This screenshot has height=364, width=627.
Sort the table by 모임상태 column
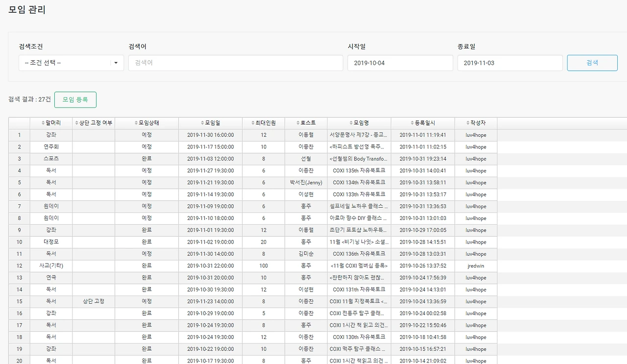click(146, 123)
